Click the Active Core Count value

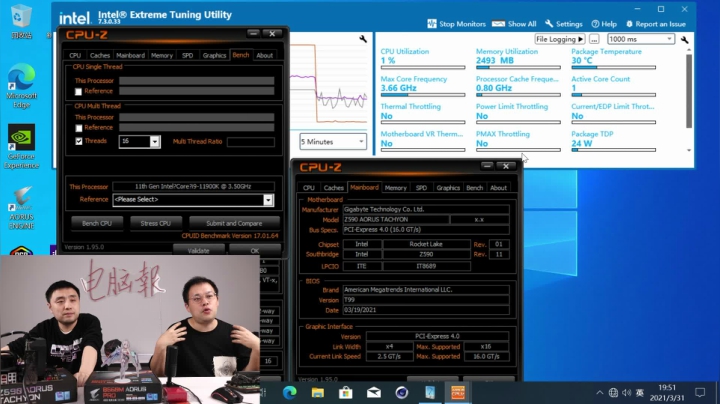574,88
